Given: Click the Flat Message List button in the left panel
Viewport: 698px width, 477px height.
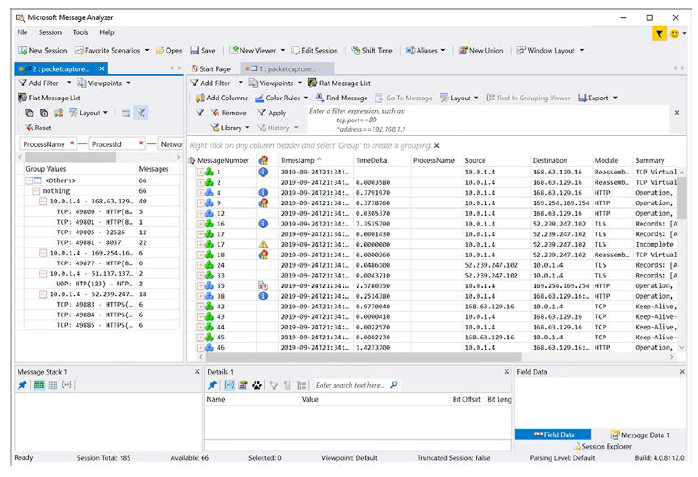Looking at the screenshot, I should [45, 98].
